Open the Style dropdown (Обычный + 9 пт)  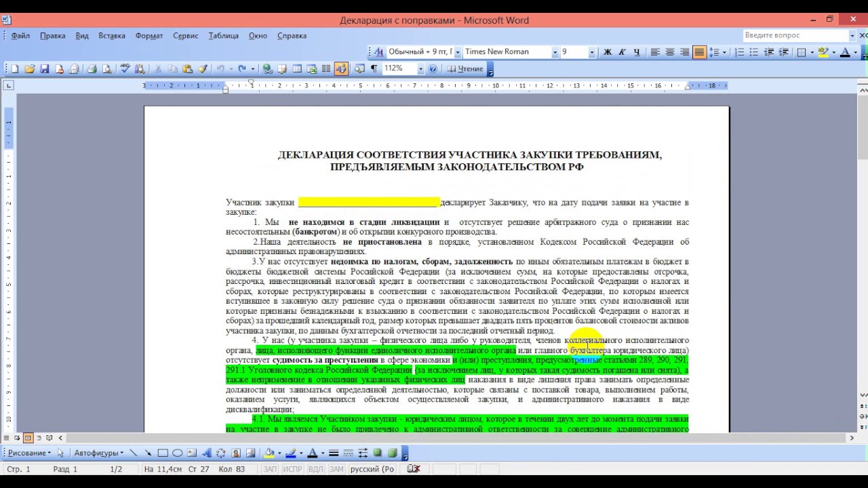click(458, 52)
